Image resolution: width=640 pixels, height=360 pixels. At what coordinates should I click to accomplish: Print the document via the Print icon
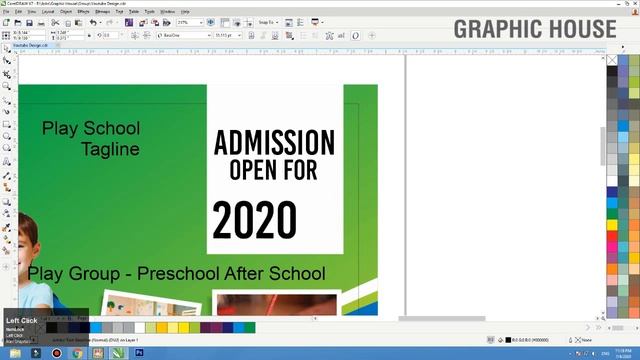(41, 23)
